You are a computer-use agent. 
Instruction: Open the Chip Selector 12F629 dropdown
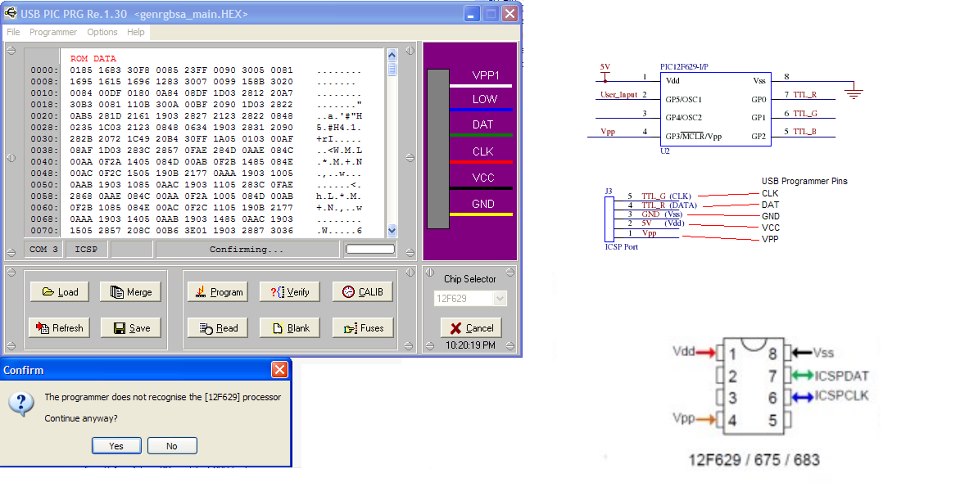click(500, 298)
